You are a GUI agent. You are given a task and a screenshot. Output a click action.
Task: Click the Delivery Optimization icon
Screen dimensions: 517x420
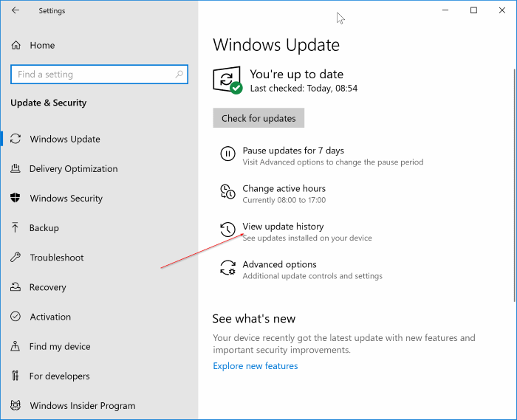pyautogui.click(x=16, y=168)
